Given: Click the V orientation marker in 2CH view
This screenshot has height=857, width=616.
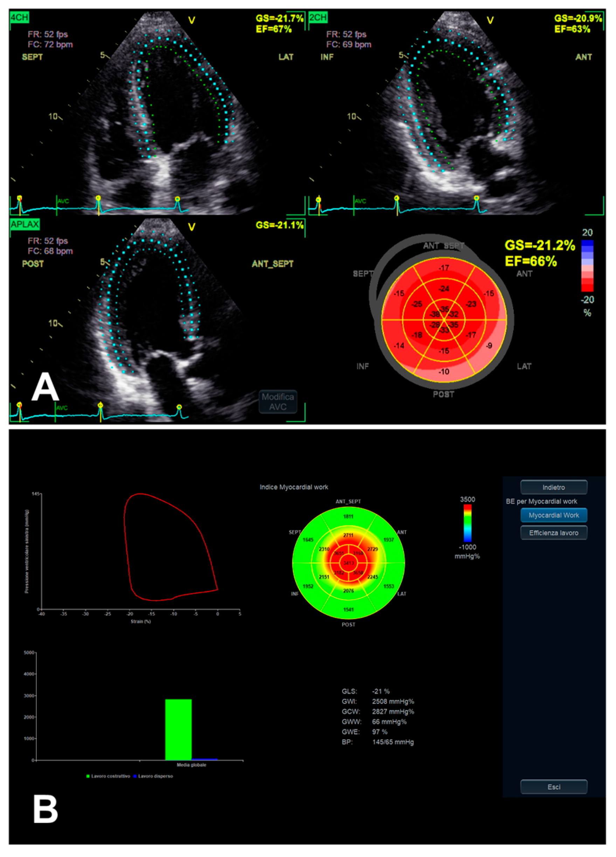Looking at the screenshot, I should [x=490, y=20].
